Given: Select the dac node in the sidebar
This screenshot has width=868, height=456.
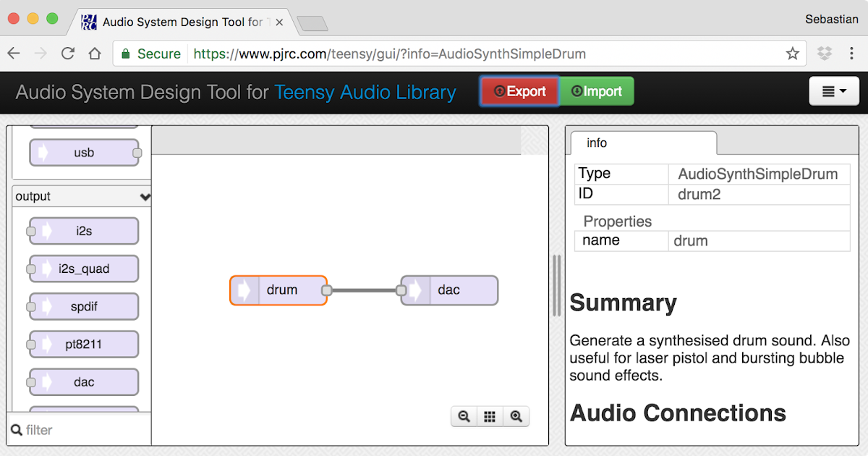Looking at the screenshot, I should [83, 381].
